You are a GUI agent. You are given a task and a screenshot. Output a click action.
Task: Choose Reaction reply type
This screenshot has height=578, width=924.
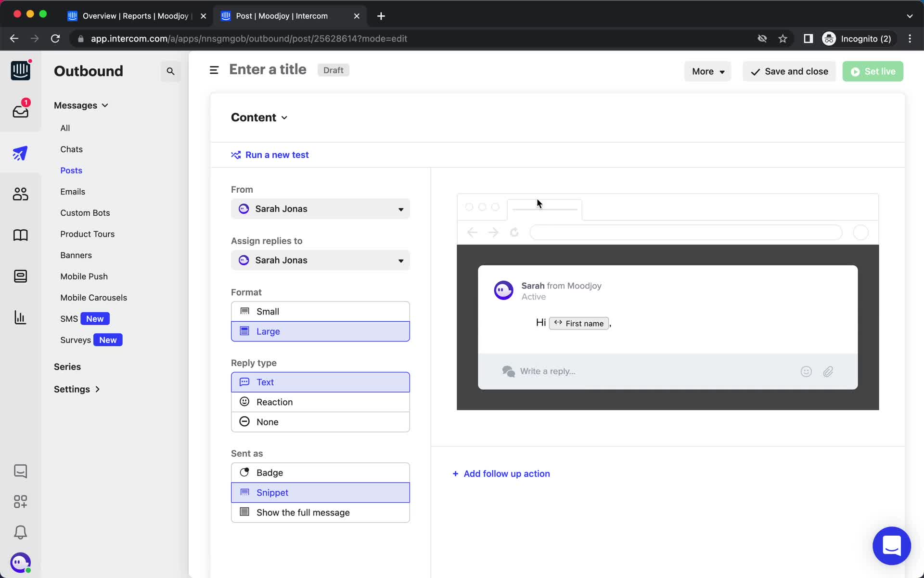[x=320, y=402]
